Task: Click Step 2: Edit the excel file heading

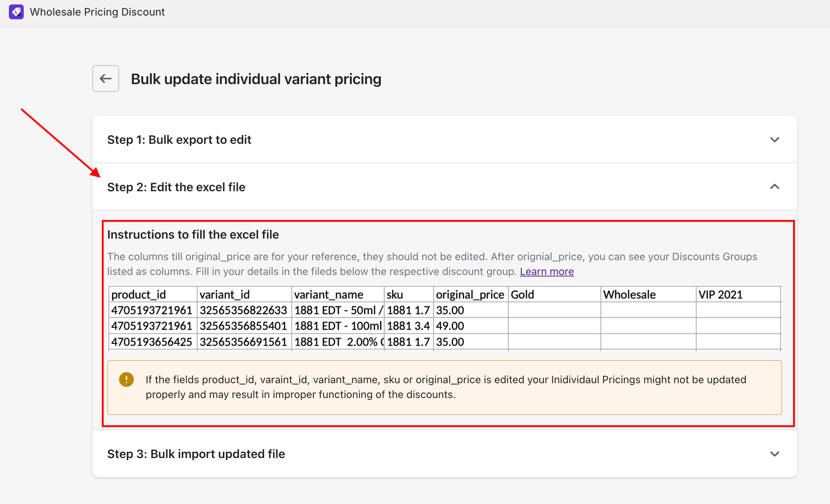Action: point(176,187)
